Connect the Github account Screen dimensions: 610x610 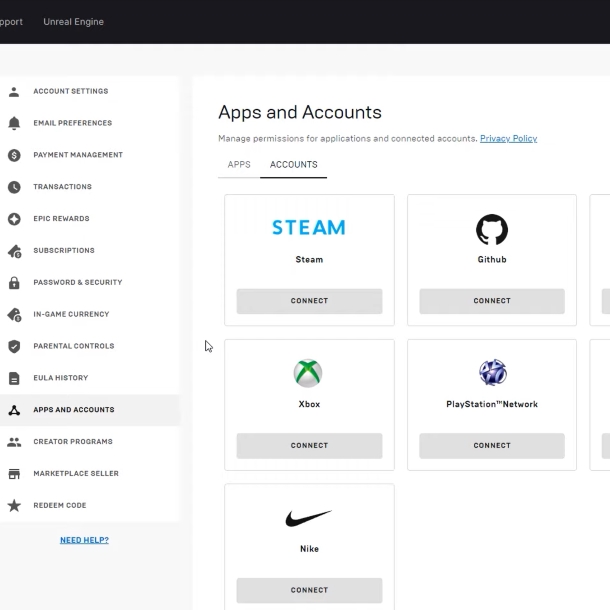pos(492,301)
